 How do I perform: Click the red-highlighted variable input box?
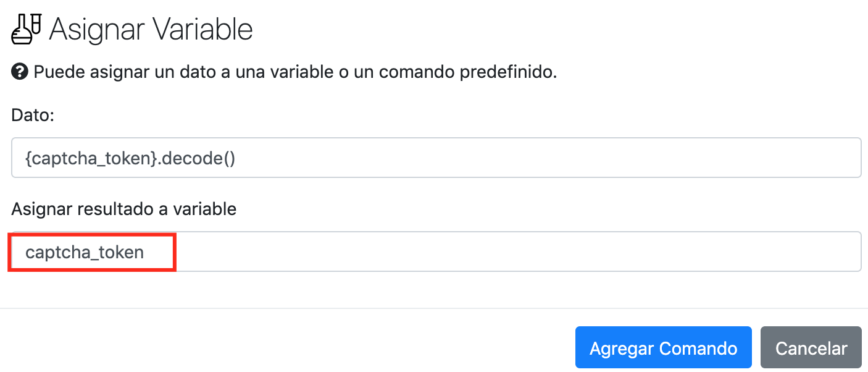91,252
